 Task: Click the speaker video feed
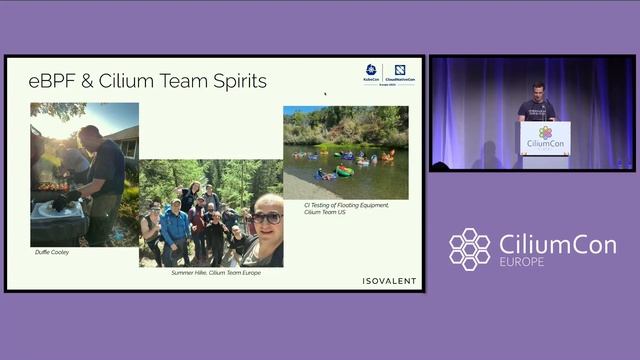[x=532, y=113]
